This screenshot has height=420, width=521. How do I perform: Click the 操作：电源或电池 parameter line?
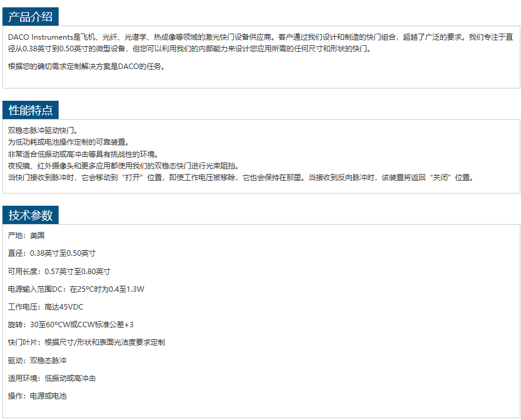37,396
